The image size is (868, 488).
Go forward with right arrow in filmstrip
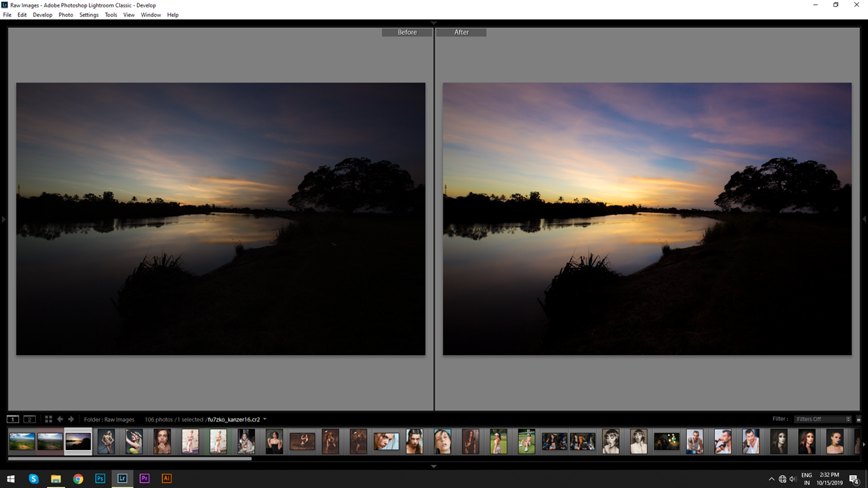coord(71,420)
